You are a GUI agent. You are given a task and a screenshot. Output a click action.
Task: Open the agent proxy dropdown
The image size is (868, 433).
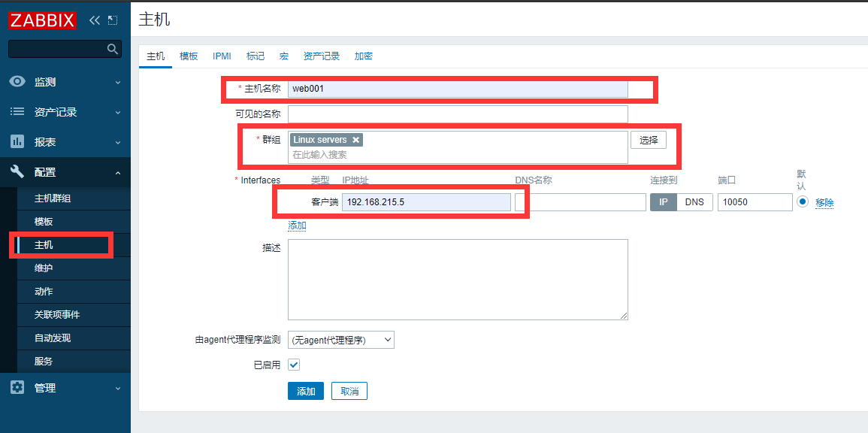pyautogui.click(x=341, y=340)
